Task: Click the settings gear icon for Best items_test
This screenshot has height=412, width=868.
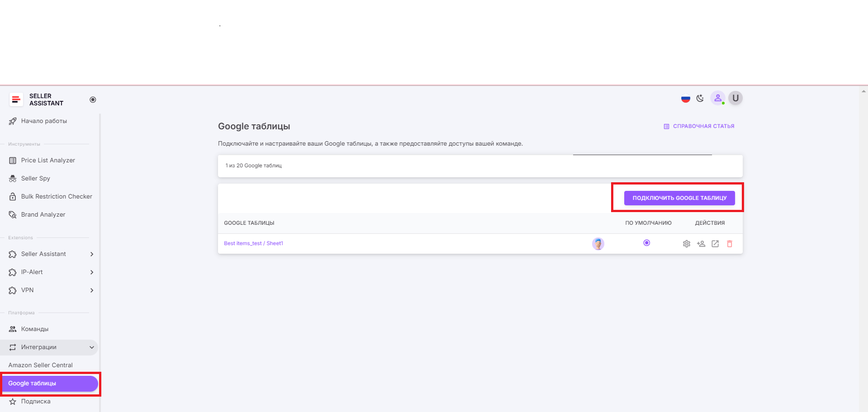Action: 686,244
